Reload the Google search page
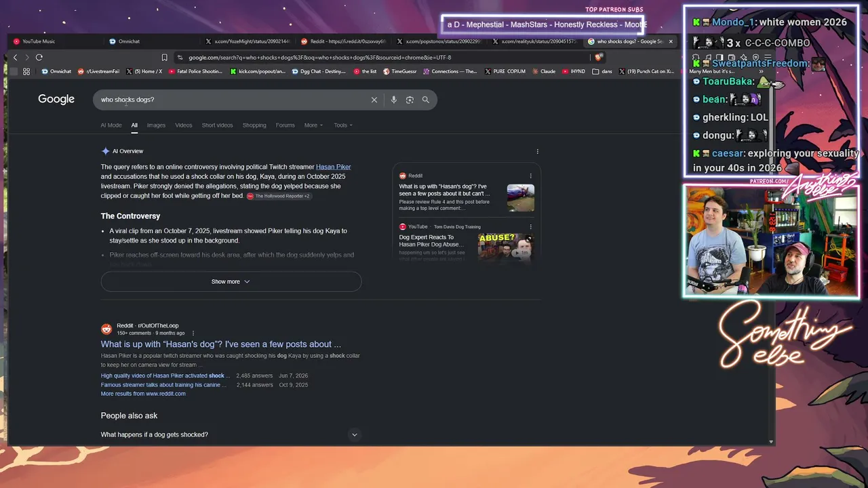Image resolution: width=868 pixels, height=488 pixels. pyautogui.click(x=39, y=58)
